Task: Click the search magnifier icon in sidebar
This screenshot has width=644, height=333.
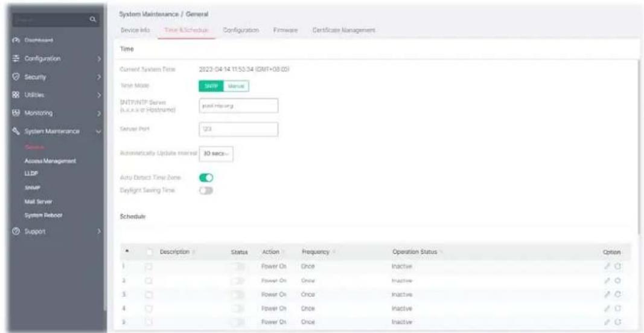Action: (x=93, y=19)
